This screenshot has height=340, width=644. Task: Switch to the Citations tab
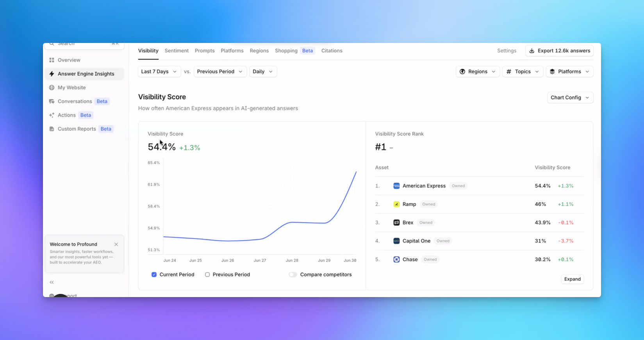point(332,51)
